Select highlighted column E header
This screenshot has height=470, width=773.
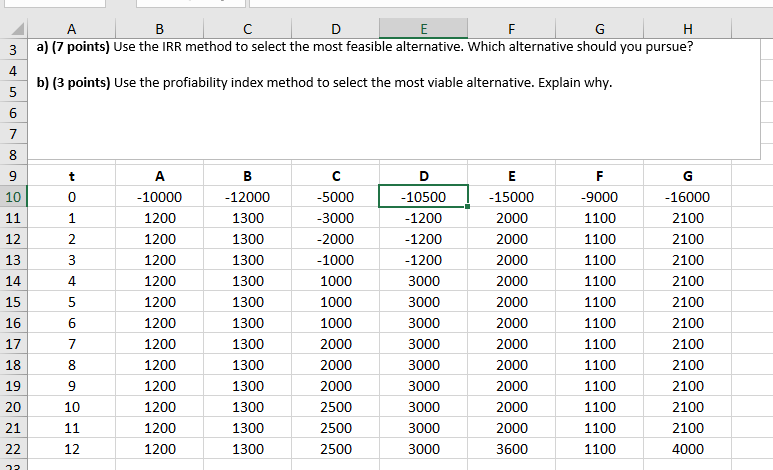pyautogui.click(x=423, y=29)
